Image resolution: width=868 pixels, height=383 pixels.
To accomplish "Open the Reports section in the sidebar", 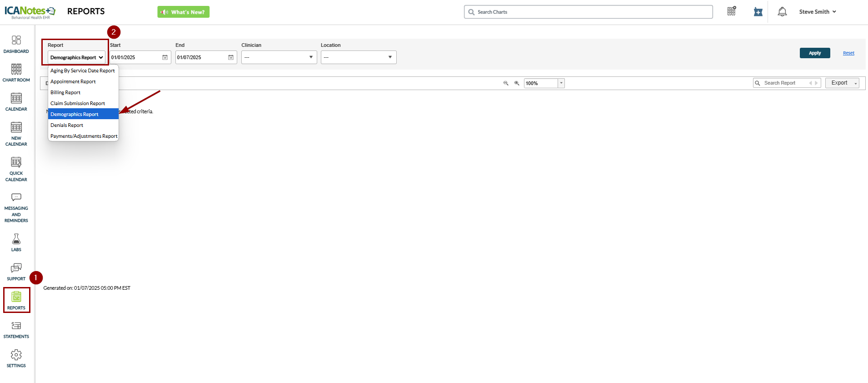I will pyautogui.click(x=16, y=300).
